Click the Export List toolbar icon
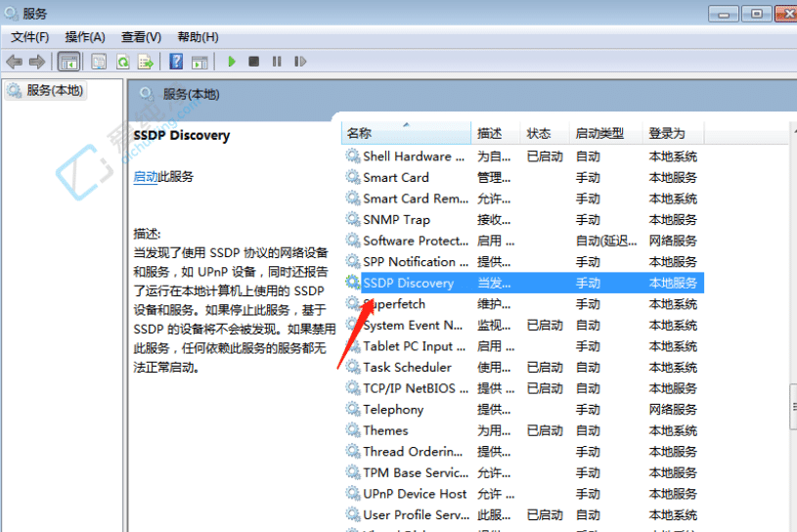 tap(146, 62)
